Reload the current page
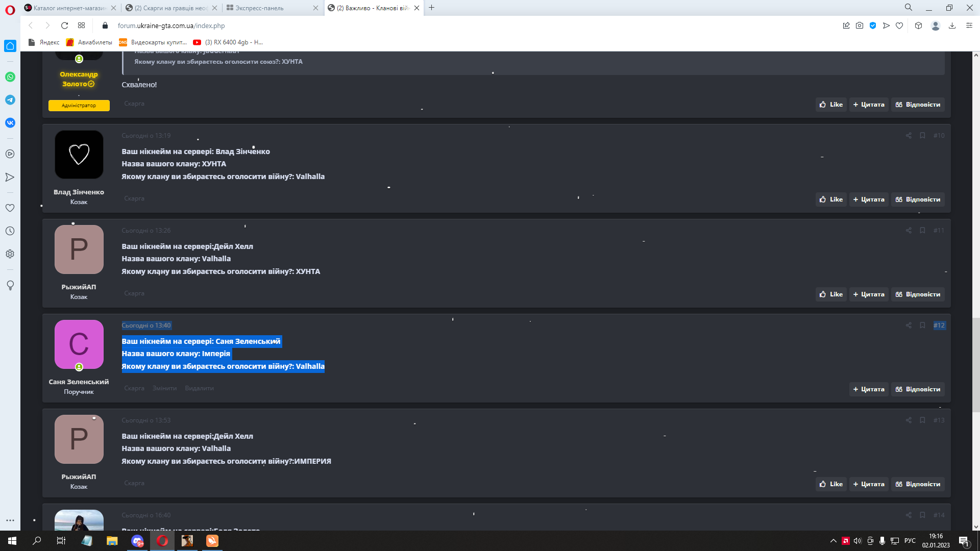The width and height of the screenshot is (980, 551). tap(64, 26)
